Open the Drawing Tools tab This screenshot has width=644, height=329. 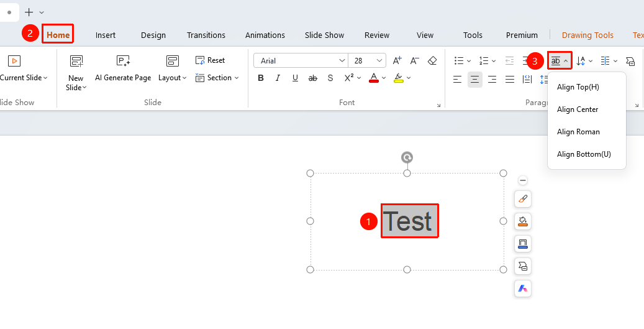587,35
